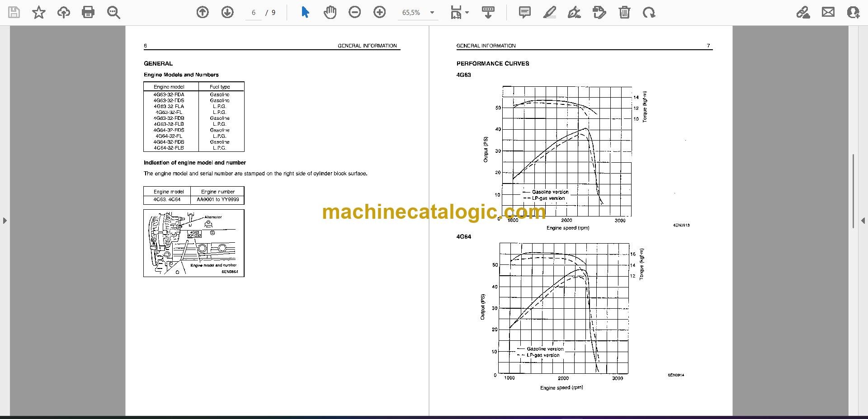868x419 pixels.
Task: Open the zoom level dropdown arrow
Action: (x=432, y=13)
